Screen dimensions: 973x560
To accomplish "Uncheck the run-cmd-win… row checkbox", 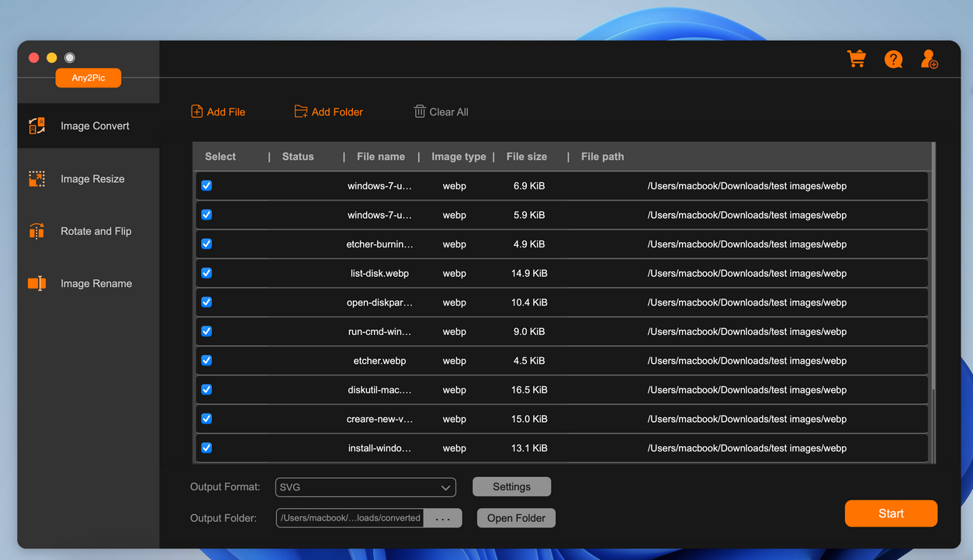I will 206,331.
